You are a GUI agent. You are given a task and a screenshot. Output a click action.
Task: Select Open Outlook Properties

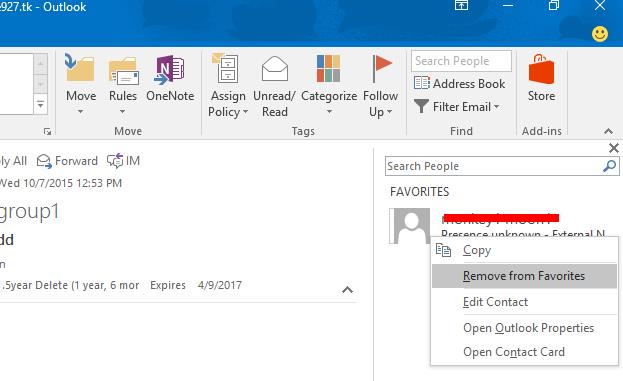[524, 328]
